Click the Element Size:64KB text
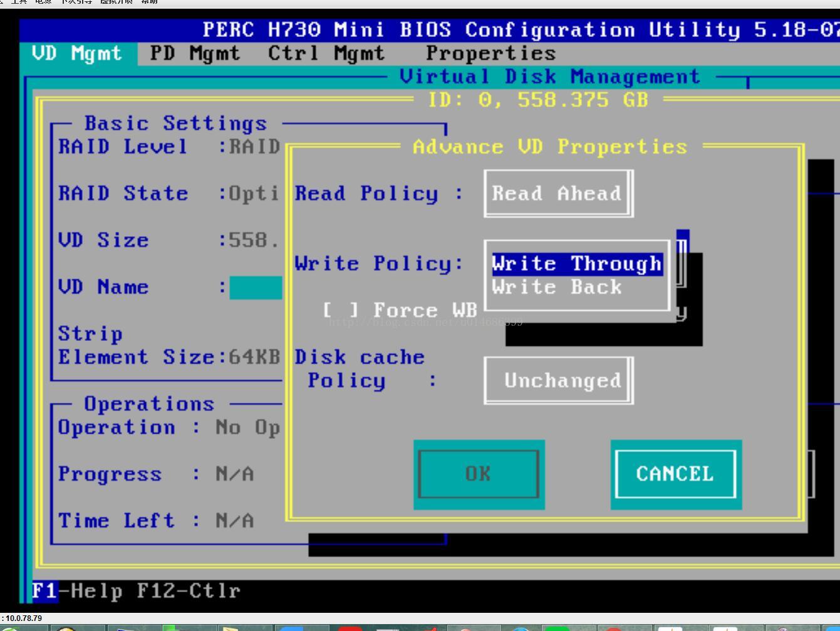This screenshot has width=840, height=631. (x=169, y=358)
